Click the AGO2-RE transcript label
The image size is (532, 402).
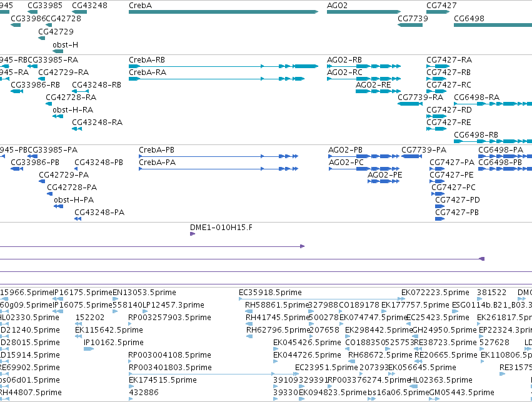[x=373, y=85]
